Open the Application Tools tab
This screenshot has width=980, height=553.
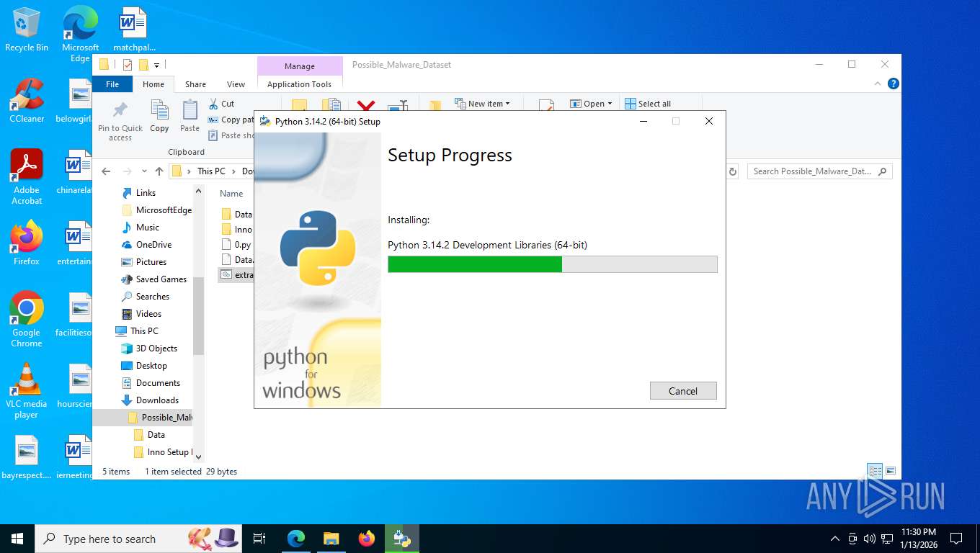point(300,84)
